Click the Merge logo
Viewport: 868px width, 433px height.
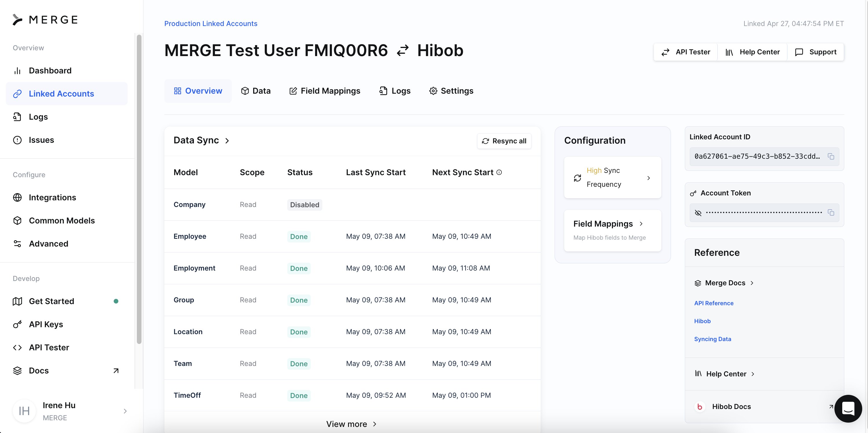click(45, 20)
